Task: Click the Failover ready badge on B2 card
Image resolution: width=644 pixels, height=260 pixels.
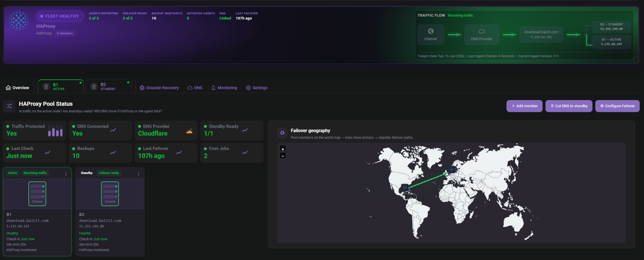Action: [109, 173]
